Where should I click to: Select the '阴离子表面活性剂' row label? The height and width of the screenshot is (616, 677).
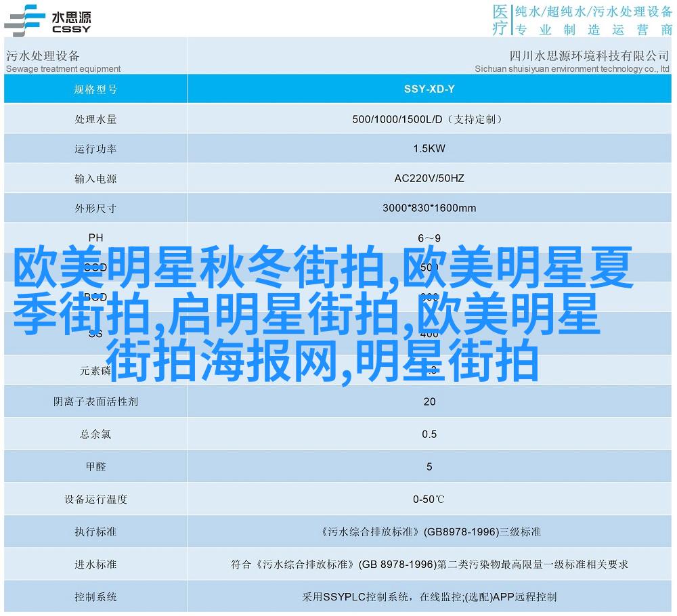[95, 401]
